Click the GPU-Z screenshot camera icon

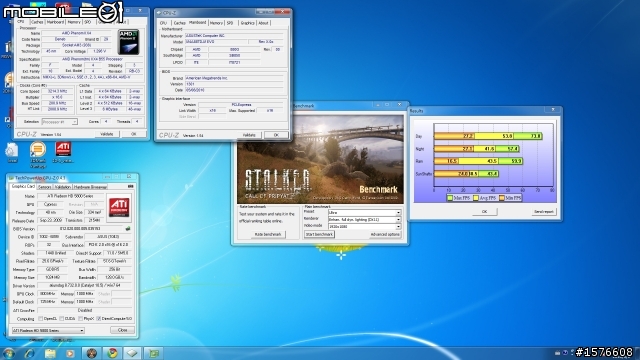point(131,186)
